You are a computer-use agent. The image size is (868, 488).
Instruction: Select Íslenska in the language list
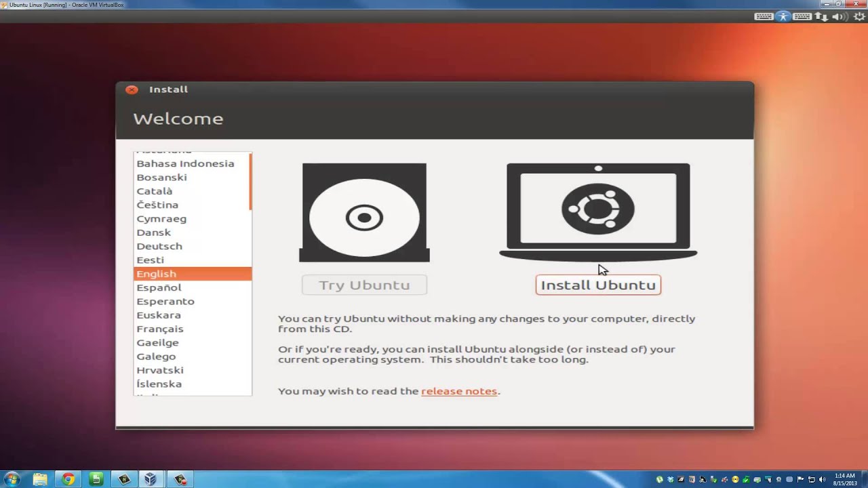(x=192, y=384)
